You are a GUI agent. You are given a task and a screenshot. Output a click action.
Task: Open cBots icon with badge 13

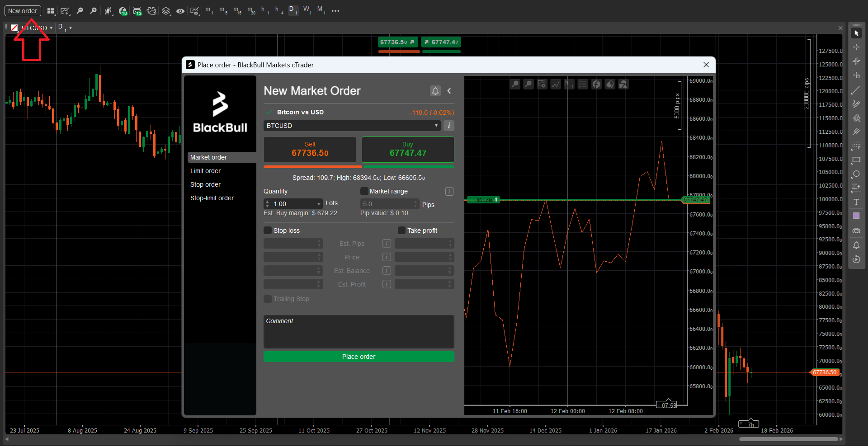click(x=137, y=11)
